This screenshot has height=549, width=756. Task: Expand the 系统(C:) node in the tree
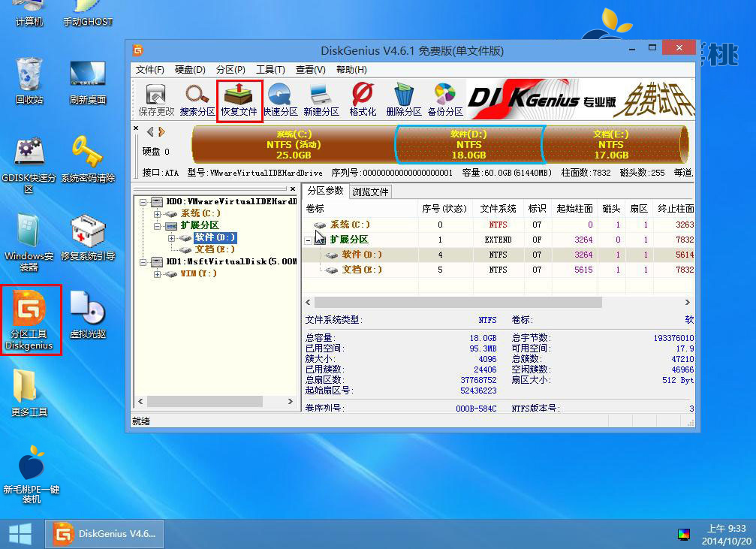(157, 214)
